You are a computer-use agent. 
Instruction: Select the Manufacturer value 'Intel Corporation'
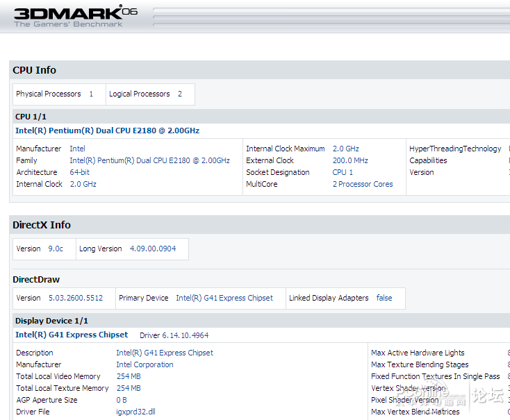145,364
